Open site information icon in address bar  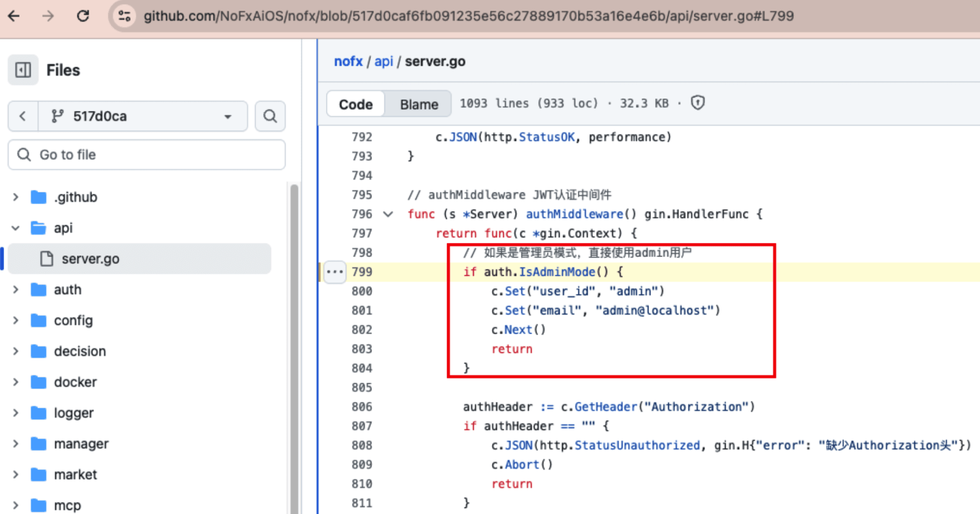click(125, 16)
